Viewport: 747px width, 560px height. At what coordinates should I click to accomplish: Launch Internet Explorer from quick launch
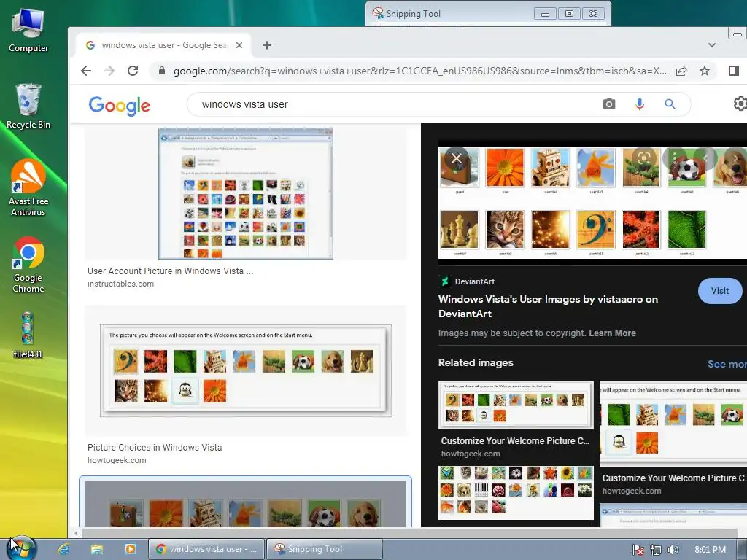pos(64,549)
